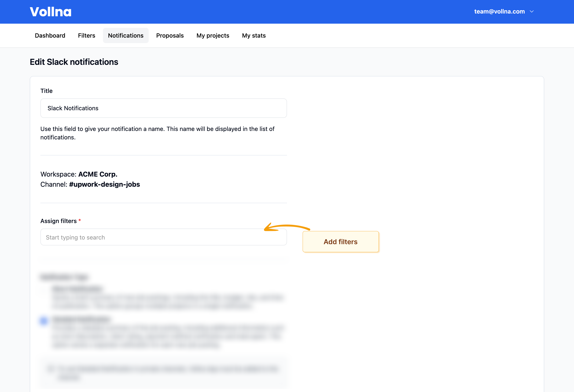Expand the account chevron beside team@vollna.com
Image resolution: width=574 pixels, height=392 pixels.
click(x=532, y=12)
